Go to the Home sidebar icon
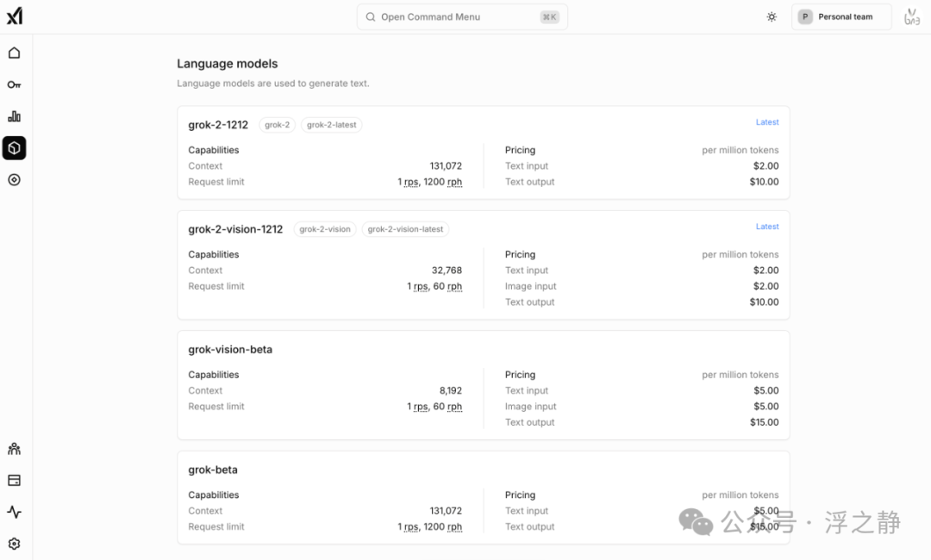Screen dimensions: 931x560 click(x=15, y=53)
